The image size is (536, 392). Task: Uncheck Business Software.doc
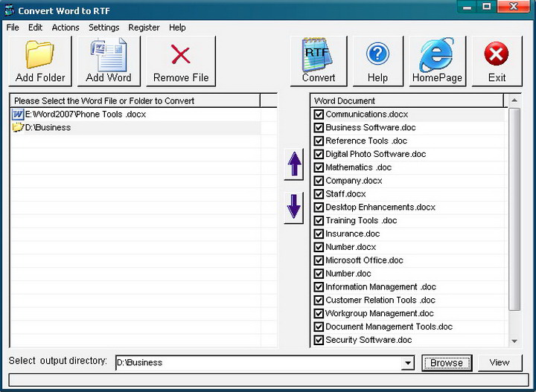point(319,127)
